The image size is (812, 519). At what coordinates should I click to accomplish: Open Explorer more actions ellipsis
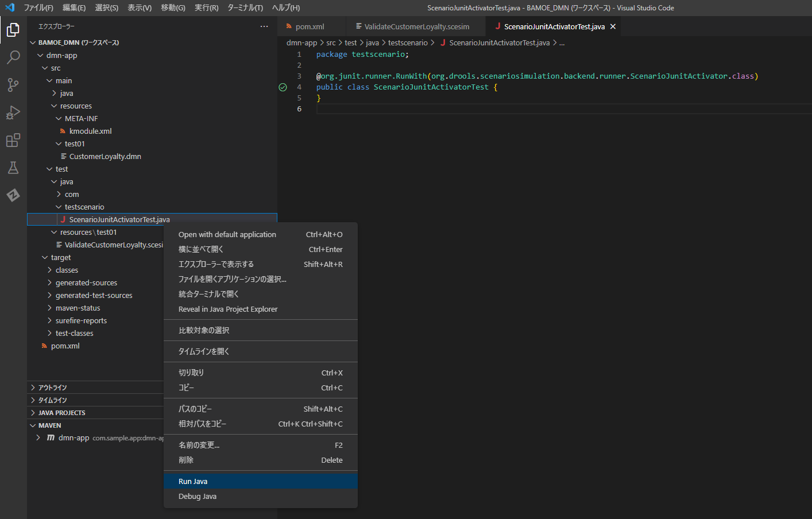point(264,26)
